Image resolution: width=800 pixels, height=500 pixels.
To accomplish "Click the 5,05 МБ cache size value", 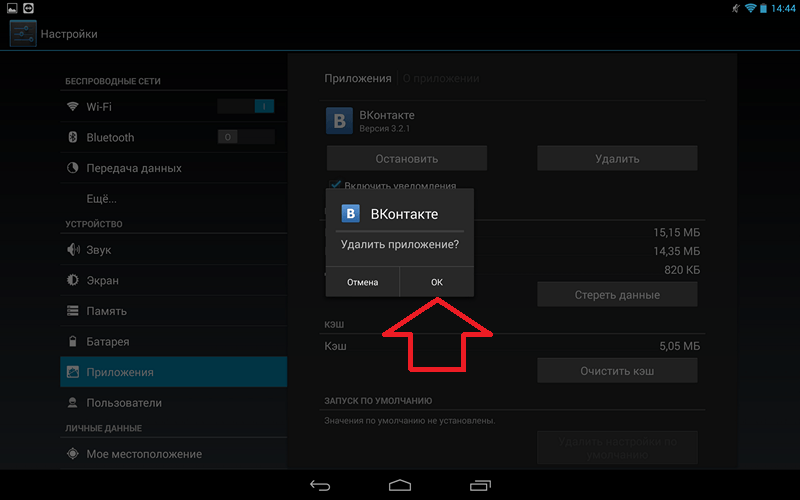I will [680, 346].
